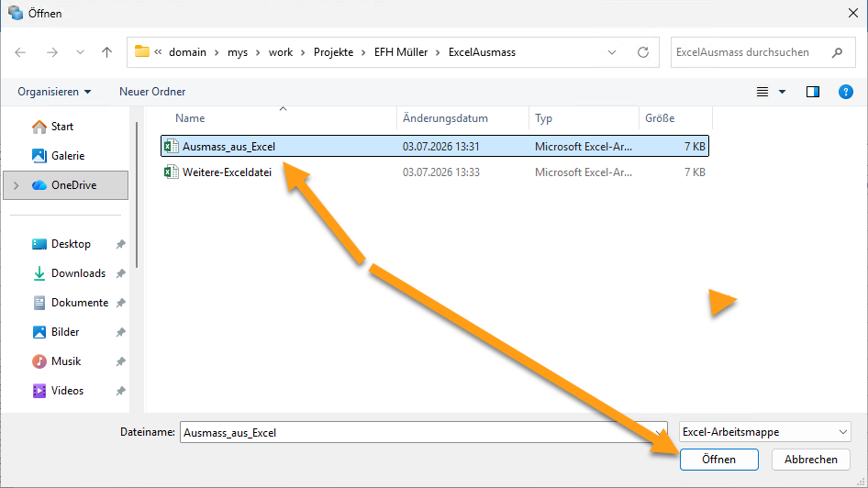The height and width of the screenshot is (488, 868).
Task: Open Excel-Arbeitsmappe file type dropdown
Action: [765, 432]
